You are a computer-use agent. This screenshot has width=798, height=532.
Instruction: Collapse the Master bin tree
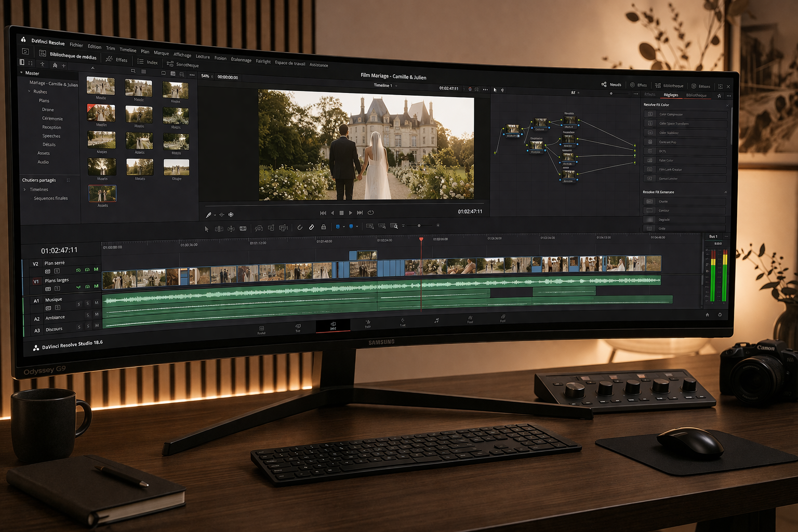tap(21, 73)
